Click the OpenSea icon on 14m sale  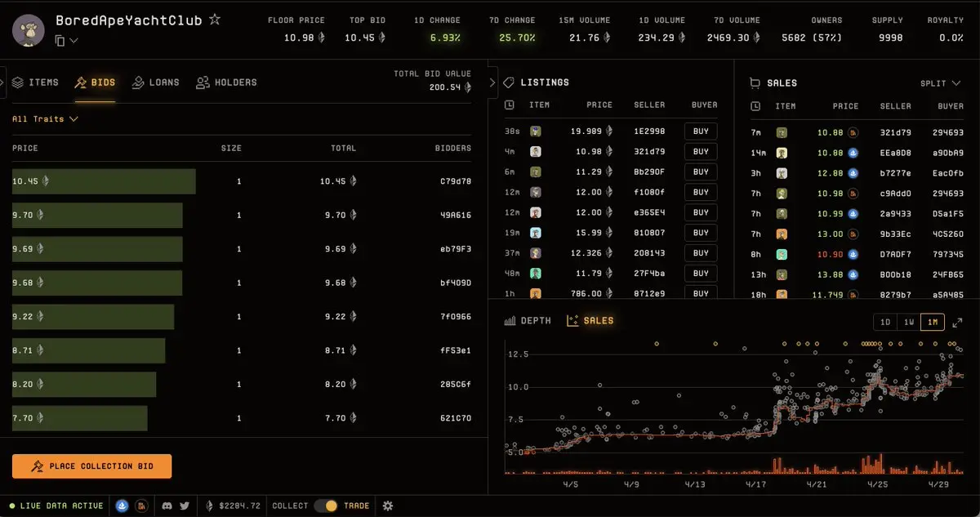[853, 153]
